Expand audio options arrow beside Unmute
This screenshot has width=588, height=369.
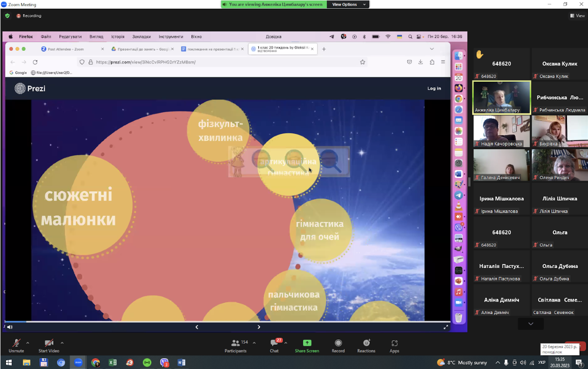(x=28, y=343)
